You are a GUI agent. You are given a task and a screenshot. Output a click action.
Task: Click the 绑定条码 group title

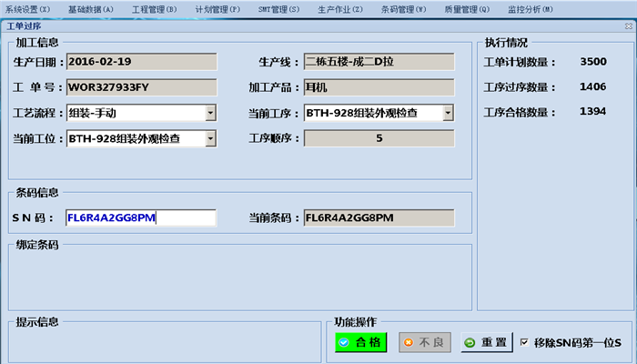point(37,245)
